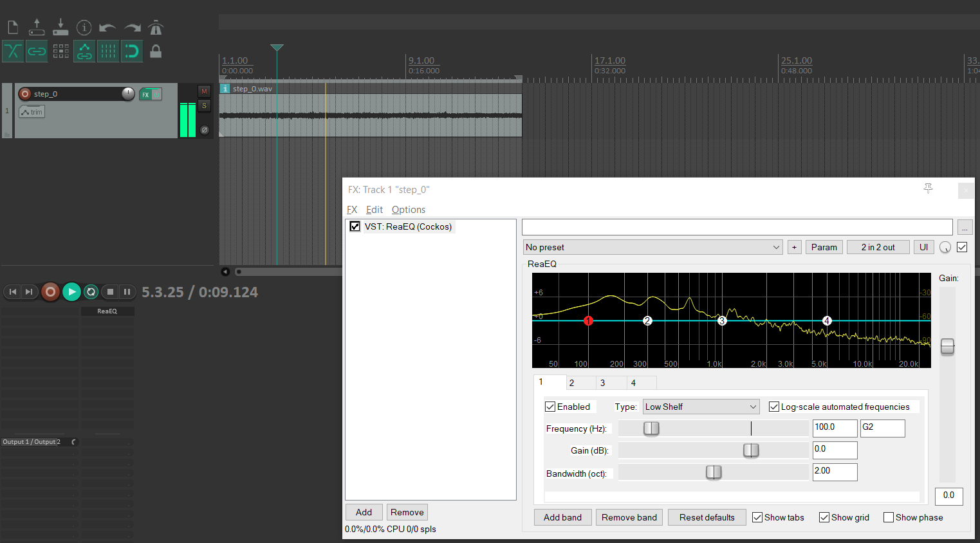Open the 2 in 2 out routing selector
The width and height of the screenshot is (980, 543).
click(x=878, y=247)
